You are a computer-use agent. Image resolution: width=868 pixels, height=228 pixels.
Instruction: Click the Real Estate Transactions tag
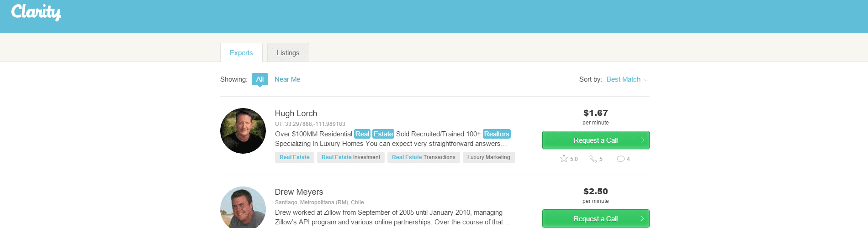pyautogui.click(x=423, y=157)
